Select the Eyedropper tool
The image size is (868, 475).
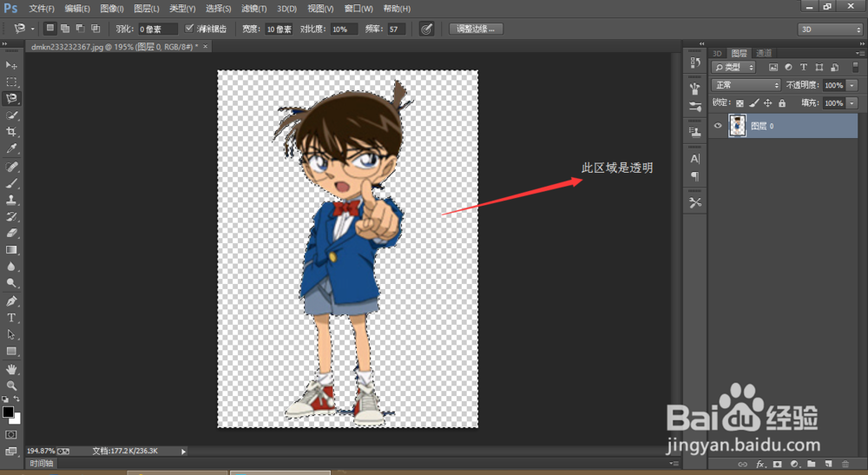[11, 148]
